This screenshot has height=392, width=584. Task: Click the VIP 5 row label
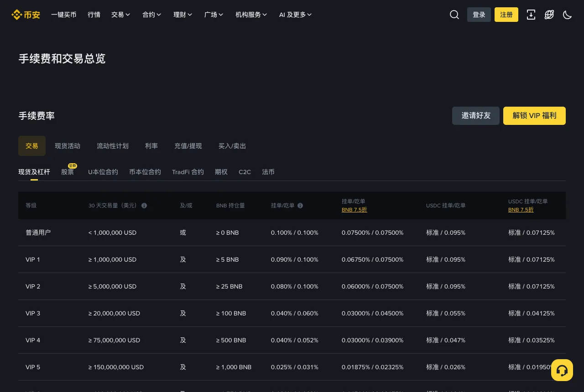33,367
